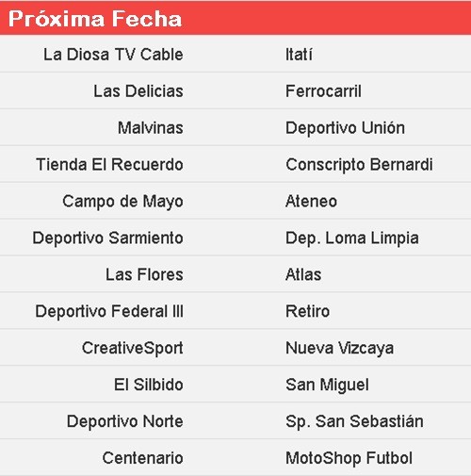Select Tienda El Recuerdo
The image size is (471, 476).
click(x=109, y=165)
